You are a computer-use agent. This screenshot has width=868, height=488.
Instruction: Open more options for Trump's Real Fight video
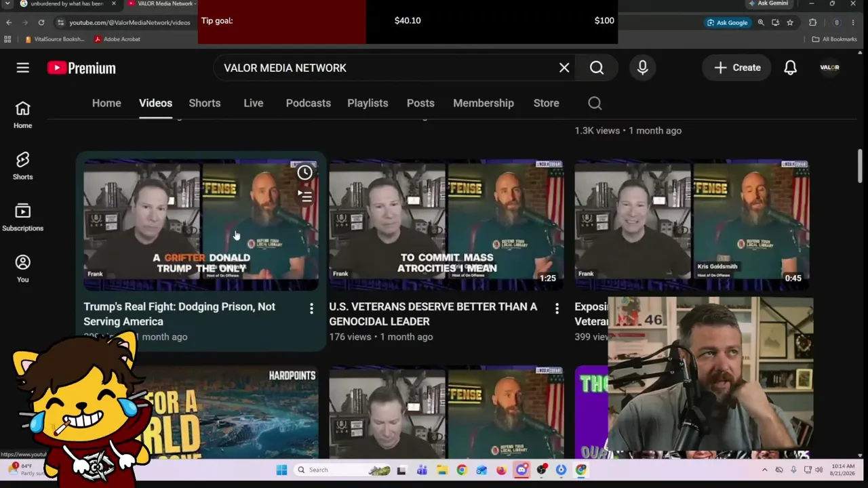click(x=311, y=309)
